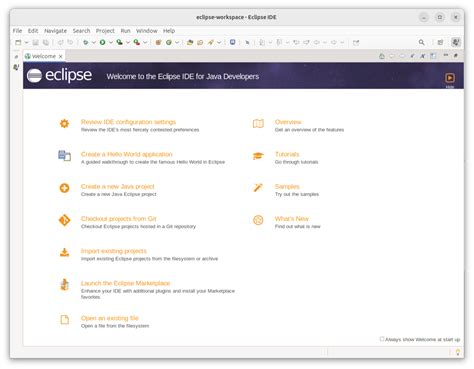Viewport: 474px width, 369px height.
Task: Open the Overview link
Action: coord(288,122)
